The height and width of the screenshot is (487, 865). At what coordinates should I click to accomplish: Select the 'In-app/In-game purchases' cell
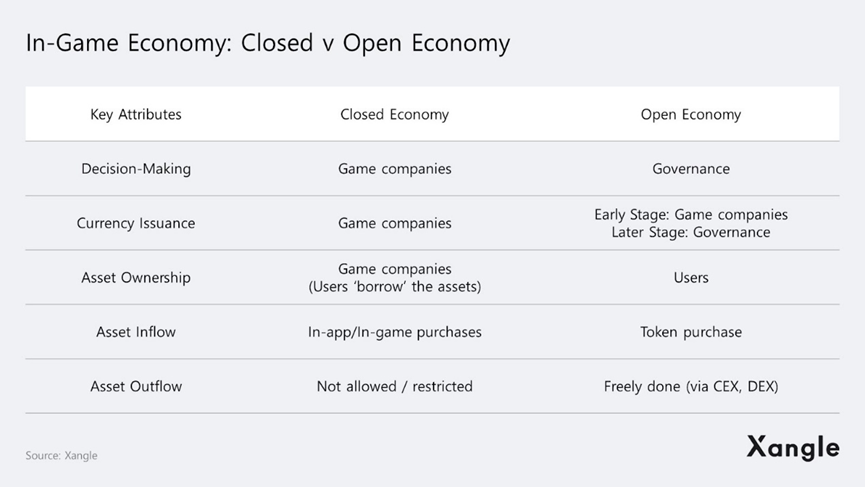(x=394, y=332)
